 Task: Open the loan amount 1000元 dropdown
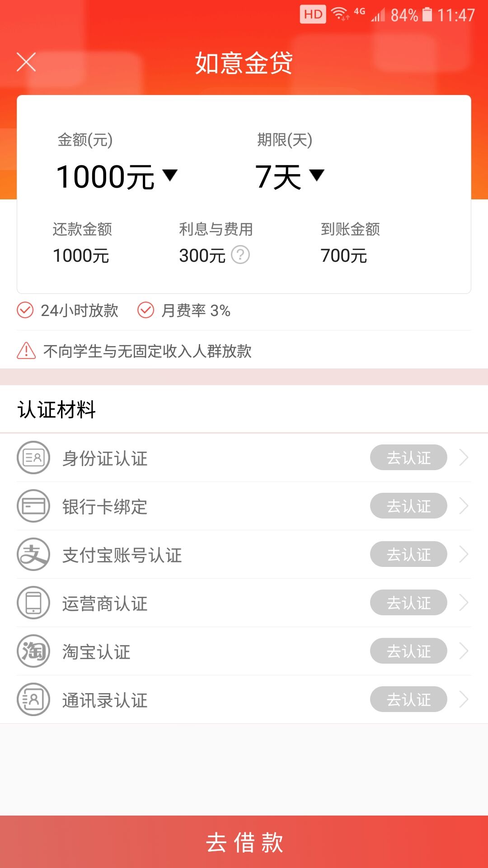(170, 175)
